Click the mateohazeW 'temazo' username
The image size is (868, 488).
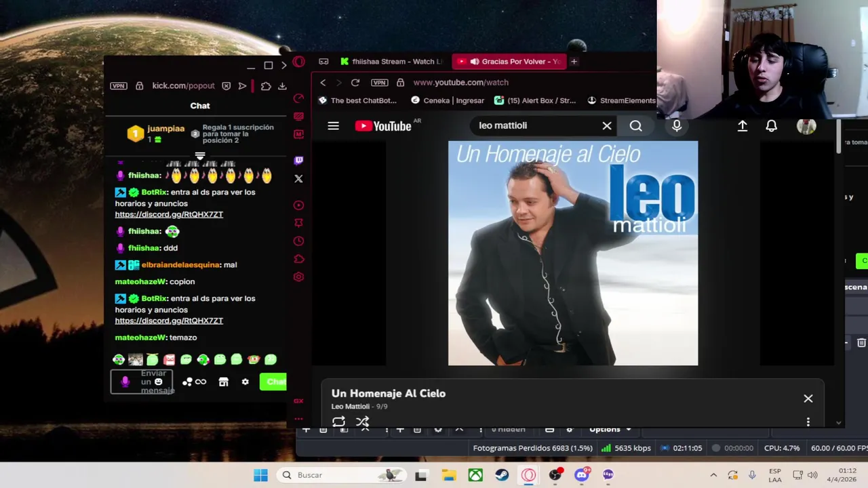click(140, 338)
